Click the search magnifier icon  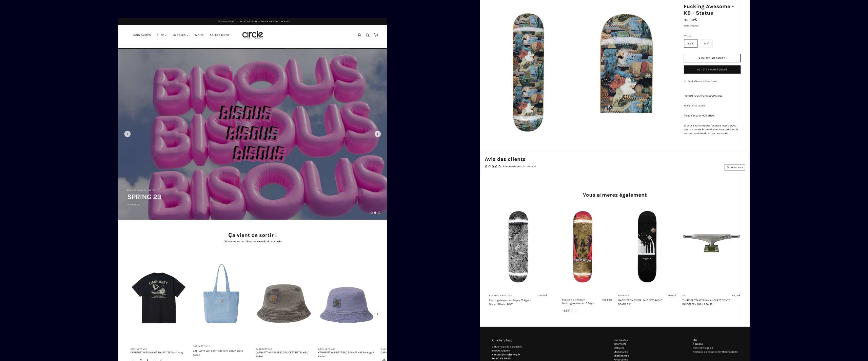[x=368, y=35]
